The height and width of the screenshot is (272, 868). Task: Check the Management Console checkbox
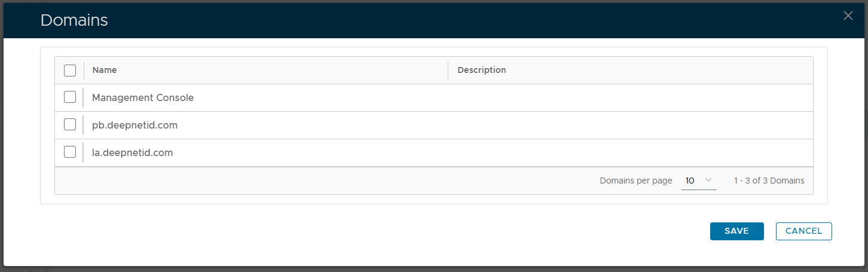click(70, 97)
